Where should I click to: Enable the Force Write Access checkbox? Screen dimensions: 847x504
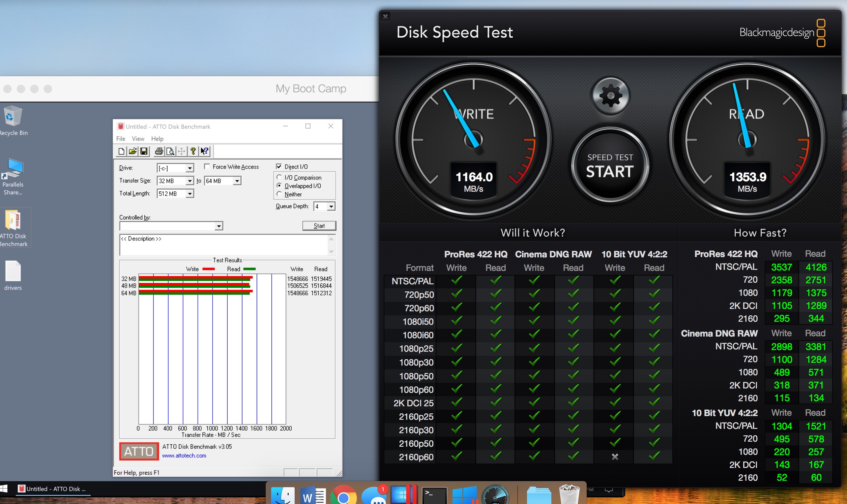pyautogui.click(x=207, y=166)
